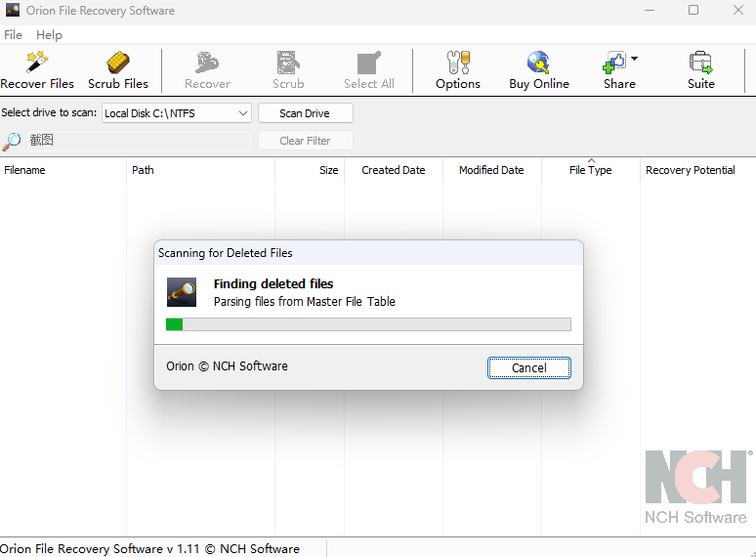Close the Orion File Recovery window
Image resolution: width=756 pixels, height=557 pixels.
pos(737,10)
